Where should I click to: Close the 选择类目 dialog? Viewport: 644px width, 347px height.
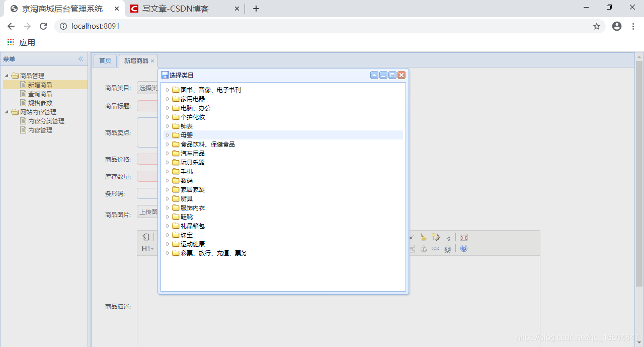401,75
